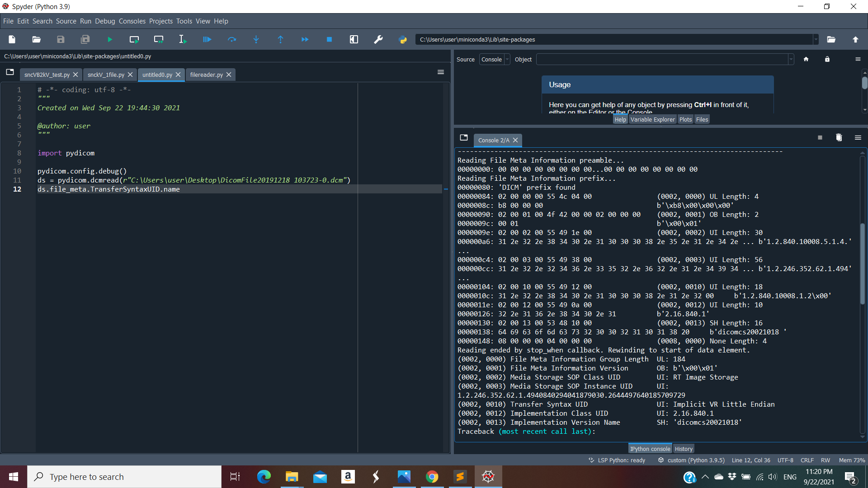Open the Debug menu
Image resolution: width=868 pixels, height=488 pixels.
[105, 21]
